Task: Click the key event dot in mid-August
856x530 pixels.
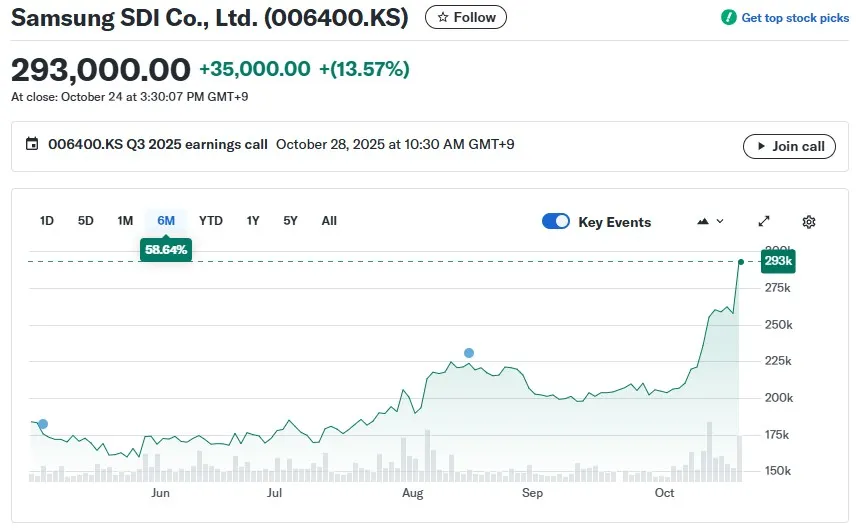Action: (x=469, y=353)
